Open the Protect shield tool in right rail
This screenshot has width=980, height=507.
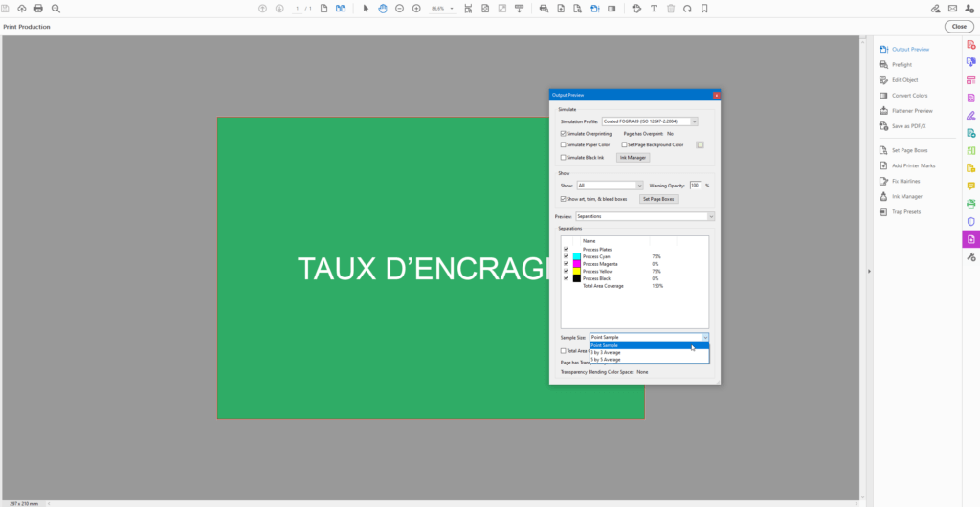pos(970,222)
